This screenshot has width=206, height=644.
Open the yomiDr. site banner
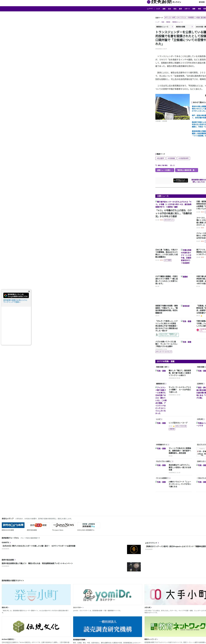[108, 595]
